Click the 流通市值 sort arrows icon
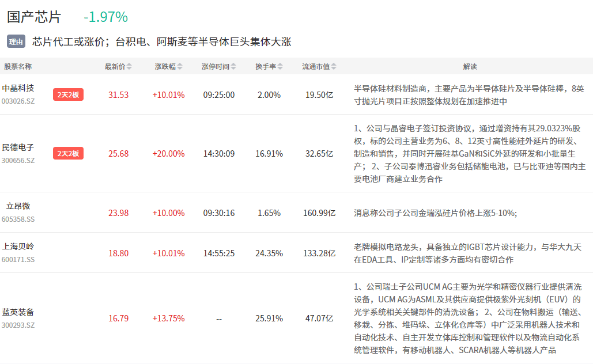 pyautogui.click(x=334, y=67)
